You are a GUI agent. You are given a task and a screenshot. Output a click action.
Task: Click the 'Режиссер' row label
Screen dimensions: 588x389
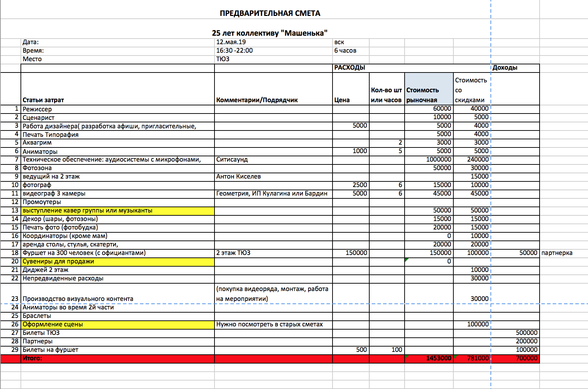(x=118, y=109)
